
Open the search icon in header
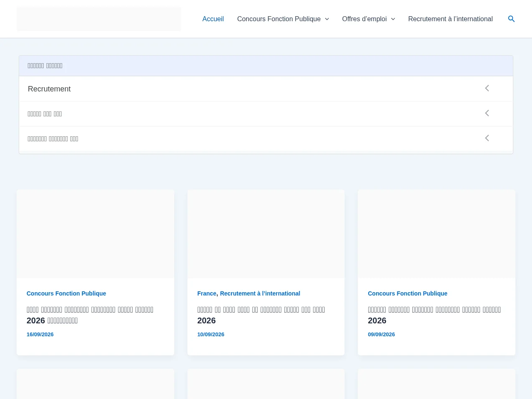[x=511, y=19]
